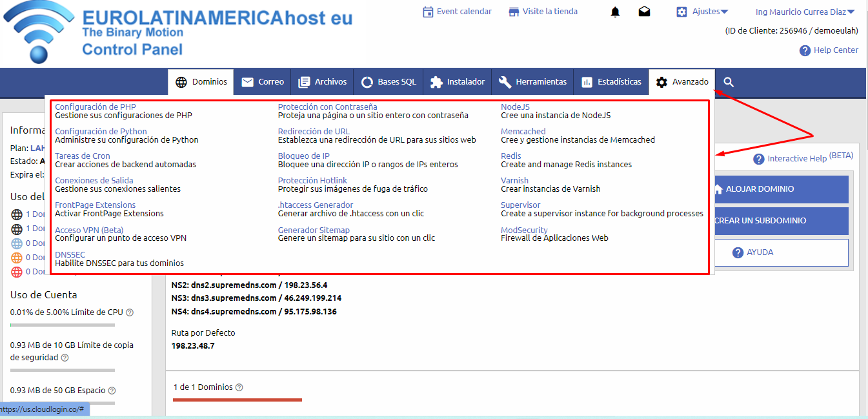This screenshot has width=868, height=419.
Task: Click the red globe icon in sidebar
Action: (17, 272)
